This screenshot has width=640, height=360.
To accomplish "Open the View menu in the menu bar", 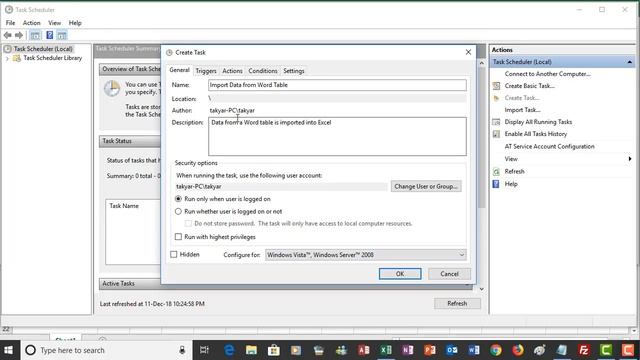I will coord(54,23).
